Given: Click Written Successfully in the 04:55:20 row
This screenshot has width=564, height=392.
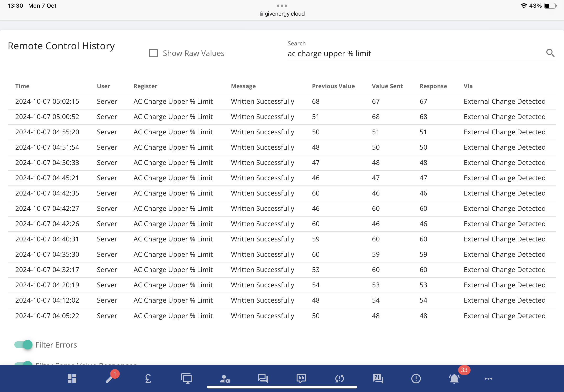Looking at the screenshot, I should point(262,132).
